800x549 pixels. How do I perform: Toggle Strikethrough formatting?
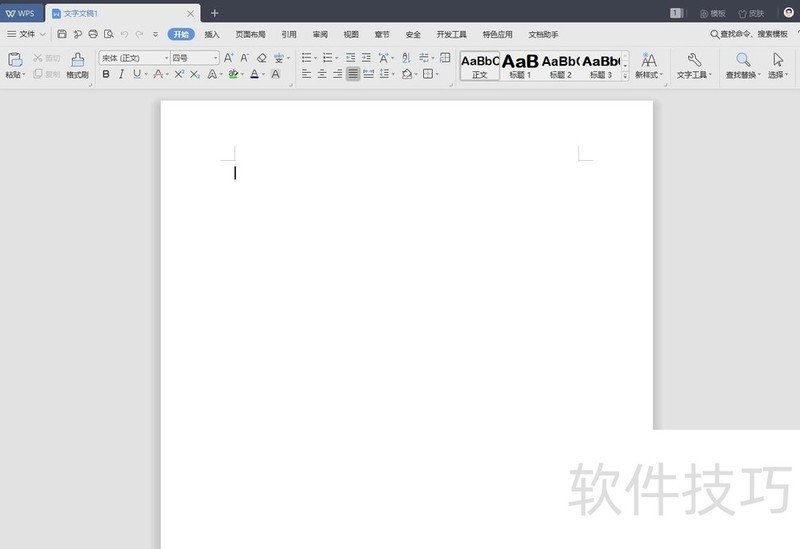[158, 74]
